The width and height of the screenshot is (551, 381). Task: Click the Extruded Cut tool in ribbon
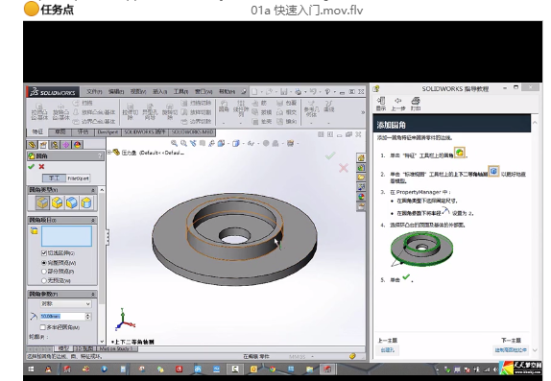[x=130, y=112]
